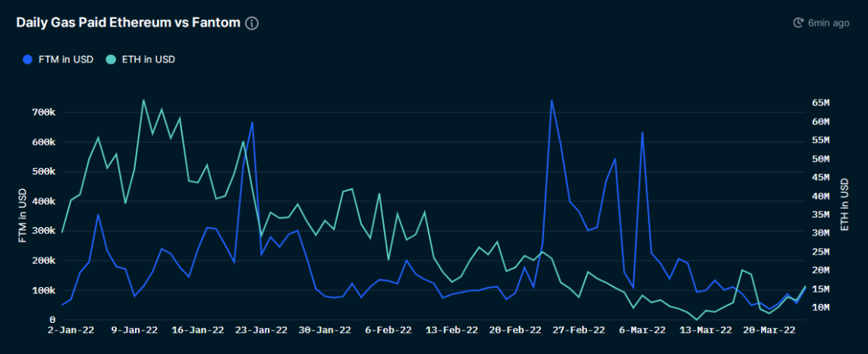Click the blue FTM spike near 6-Mar-22

click(642, 132)
